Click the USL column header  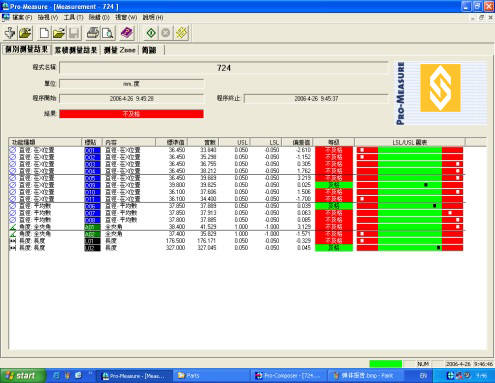[235, 142]
